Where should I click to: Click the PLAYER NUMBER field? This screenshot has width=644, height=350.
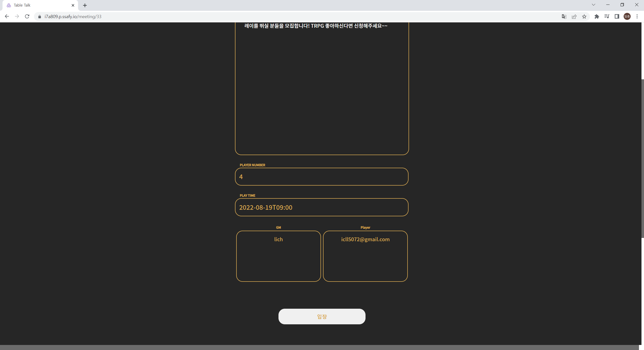[321, 177]
